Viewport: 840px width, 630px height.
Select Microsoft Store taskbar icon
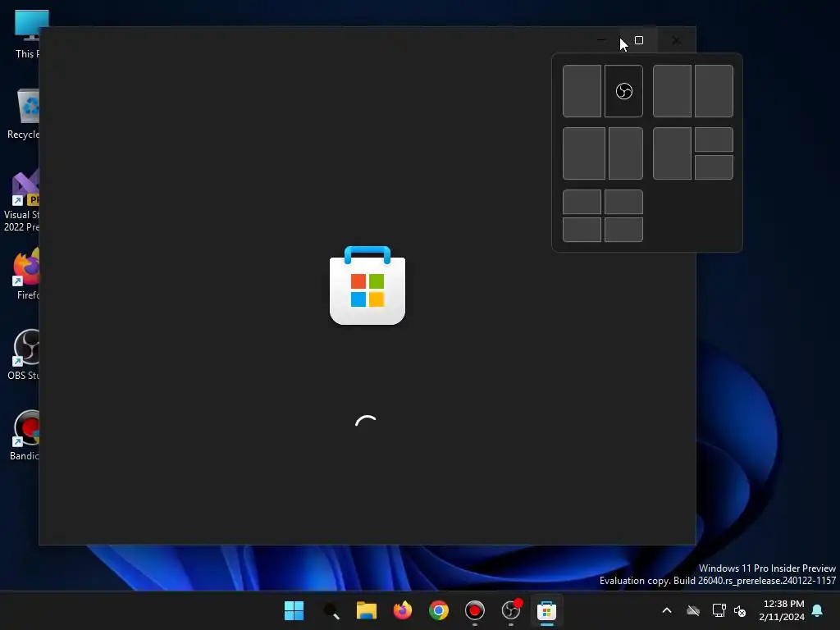tap(546, 610)
